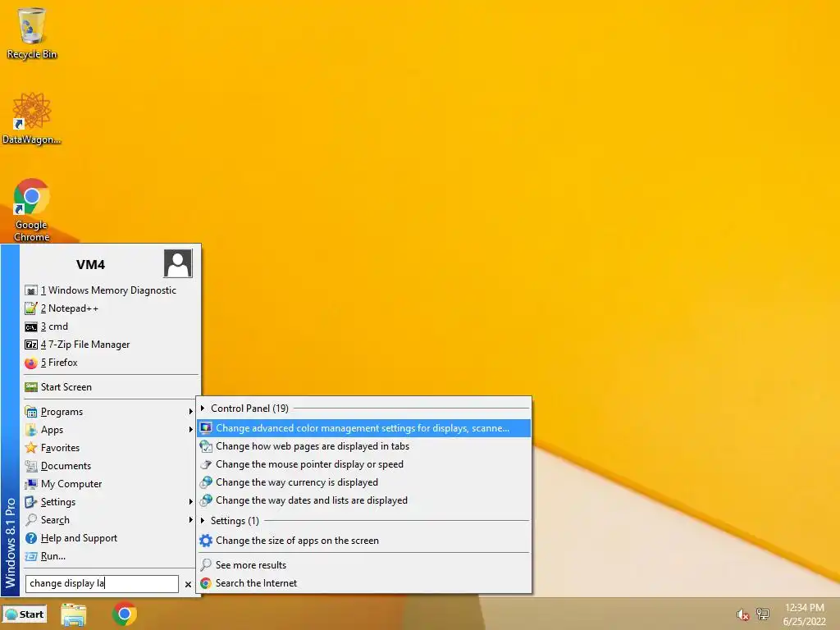Click the currency display globe icon
This screenshot has width=840, height=630.
206,482
